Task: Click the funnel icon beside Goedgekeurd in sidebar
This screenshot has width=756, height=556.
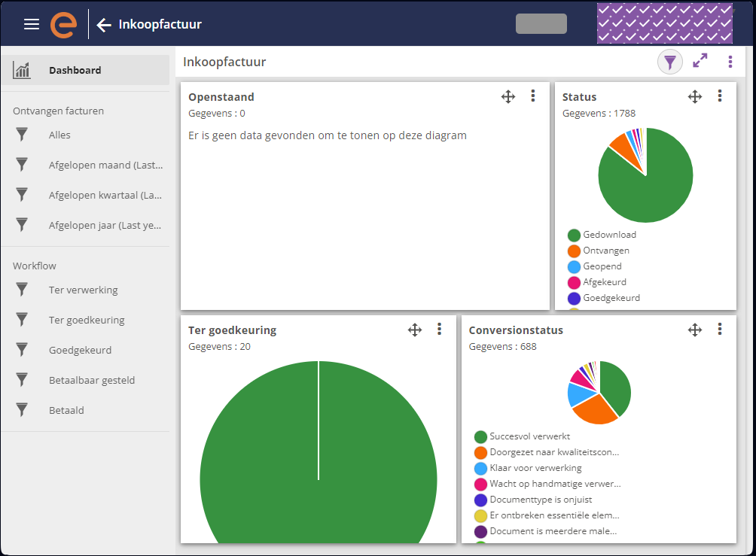Action: click(22, 350)
